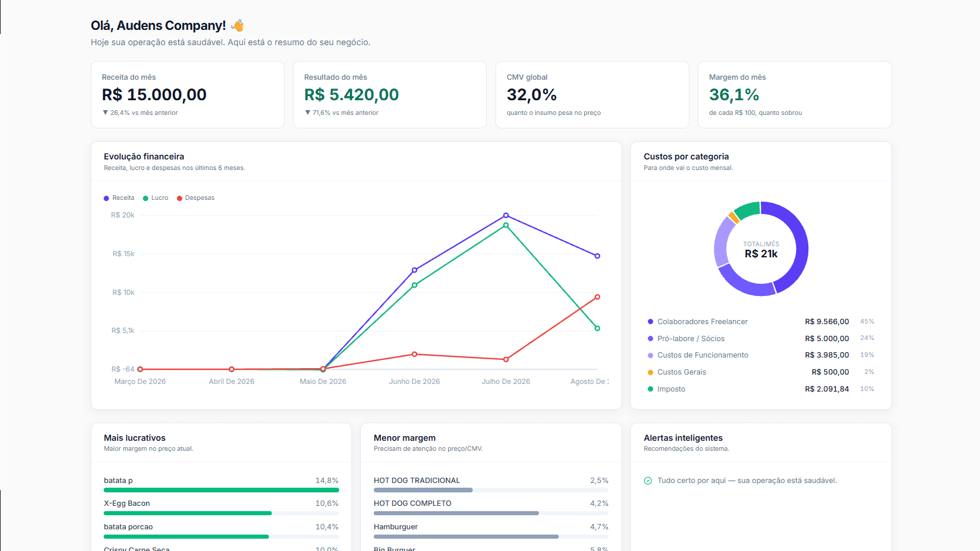Click the down arrow beside 71,6% vs mês anterior
The width and height of the screenshot is (980, 551).
pos(308,113)
